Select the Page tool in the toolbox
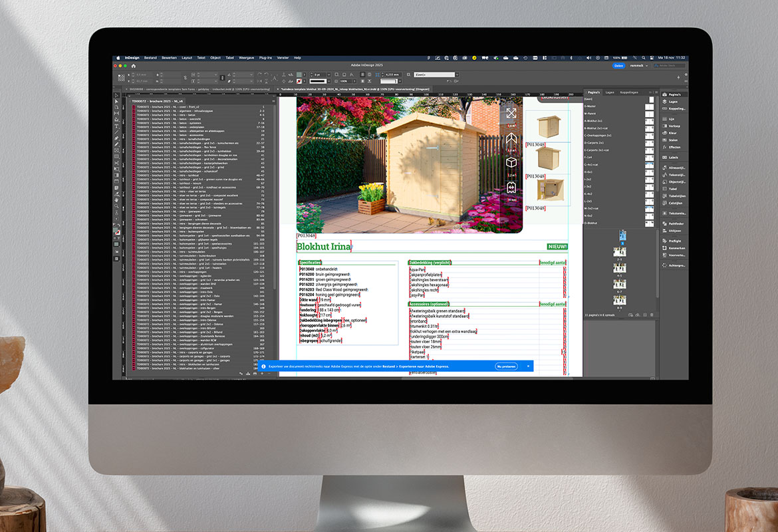Viewport: 778px width, 532px height. (x=116, y=107)
